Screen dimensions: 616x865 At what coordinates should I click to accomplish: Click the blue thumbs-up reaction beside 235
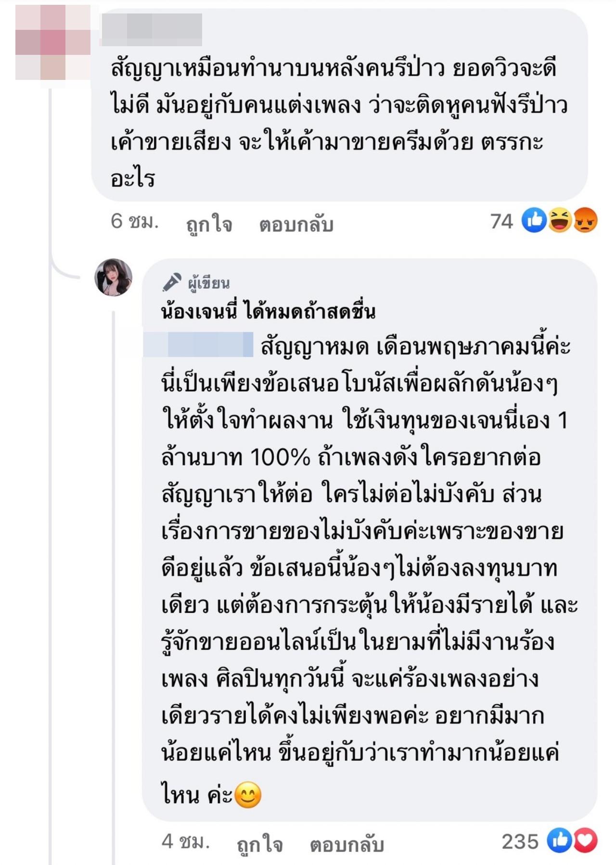560,841
